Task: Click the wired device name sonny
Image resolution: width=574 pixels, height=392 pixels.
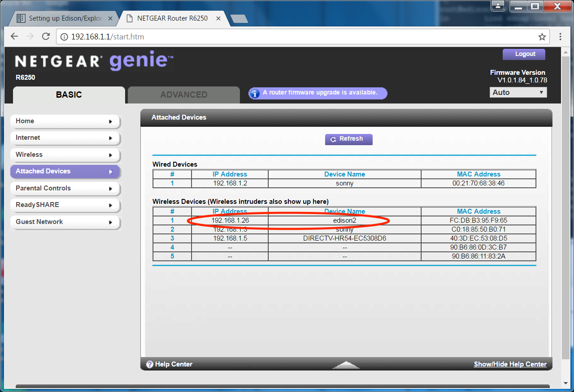Action: 344,183
